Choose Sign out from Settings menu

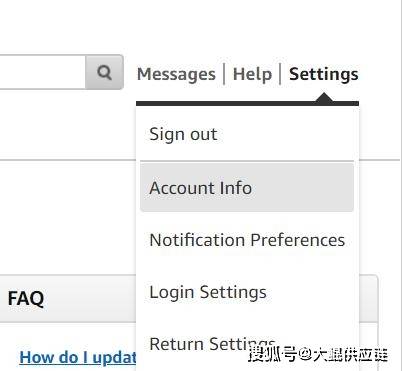click(x=183, y=135)
